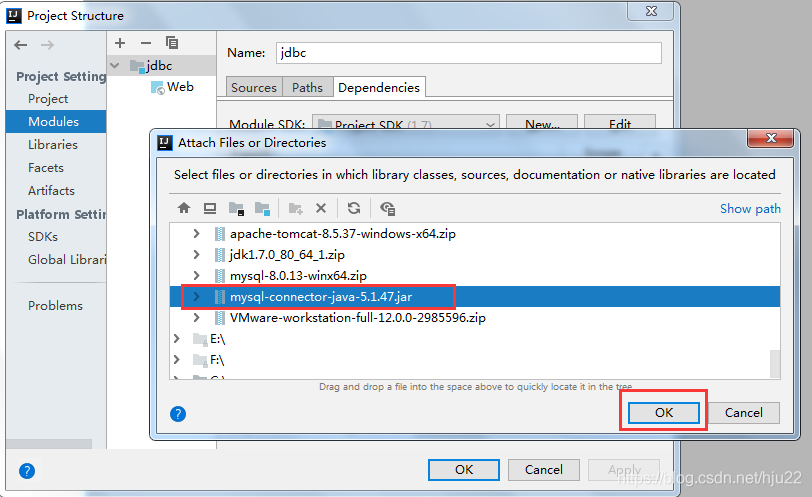This screenshot has height=497, width=812.
Task: Click the jdbc module folder icon
Action: click(x=137, y=66)
